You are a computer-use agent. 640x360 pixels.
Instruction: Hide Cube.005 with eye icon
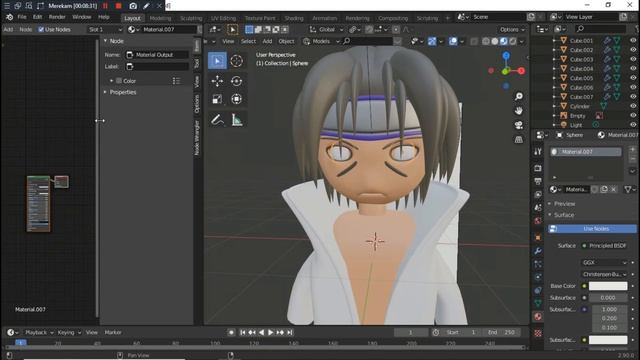tap(633, 78)
